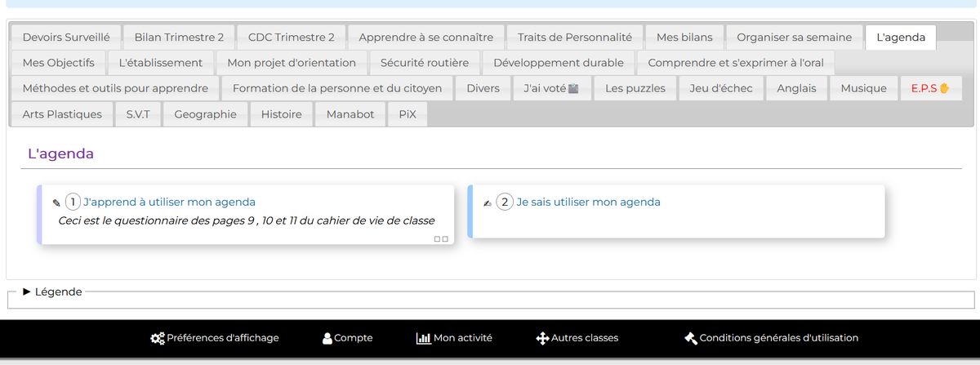Click the active L'agenda tab
Screen dimensions: 980x365
pyautogui.click(x=901, y=37)
